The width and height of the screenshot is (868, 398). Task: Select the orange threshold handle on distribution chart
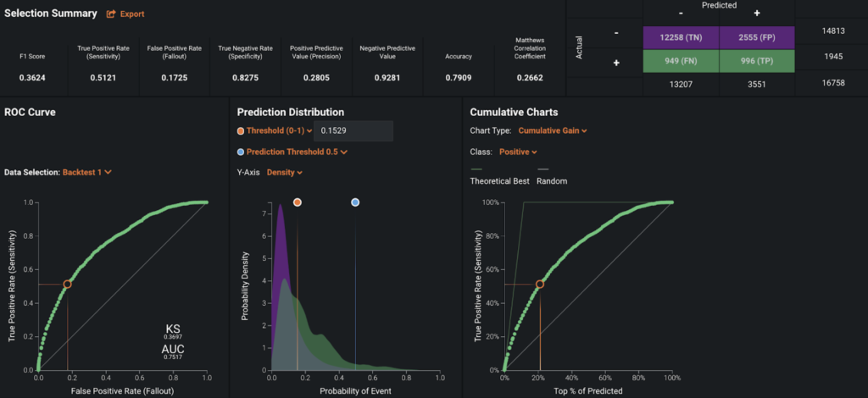pos(298,202)
